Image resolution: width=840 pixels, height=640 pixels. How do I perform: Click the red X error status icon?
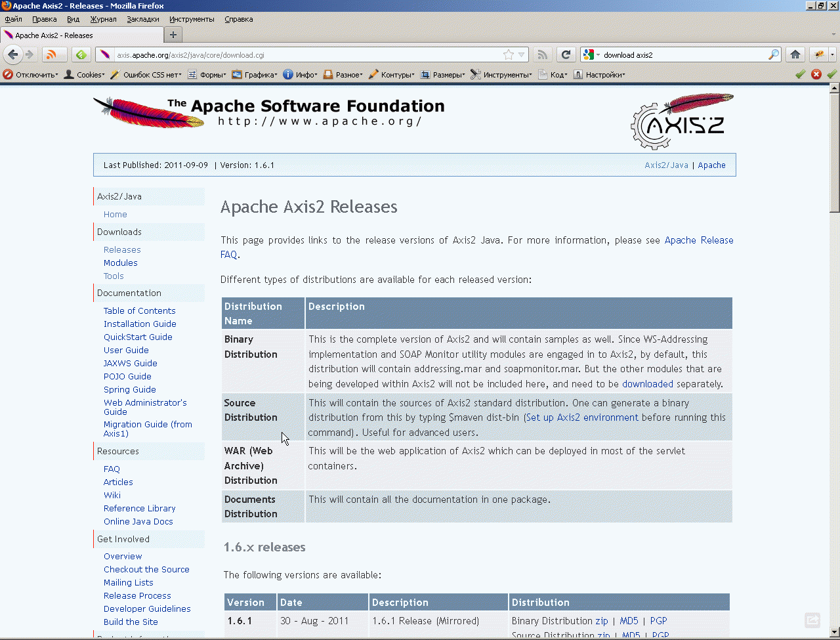pyautogui.click(x=816, y=74)
